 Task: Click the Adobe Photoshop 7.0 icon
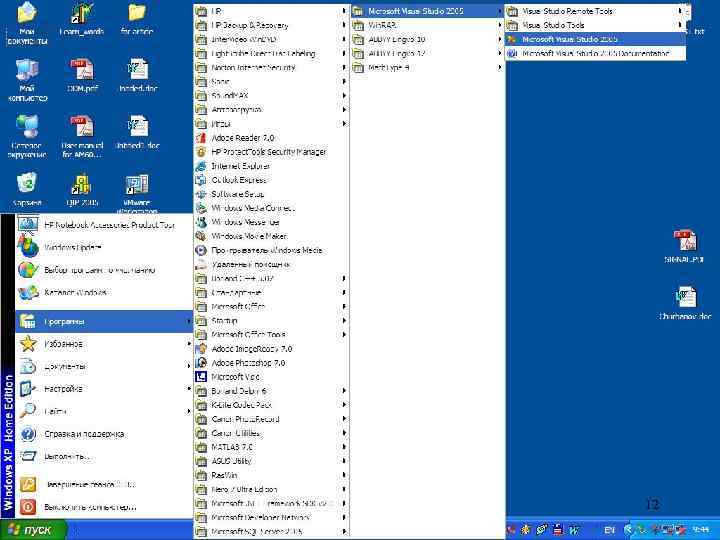(x=201, y=363)
